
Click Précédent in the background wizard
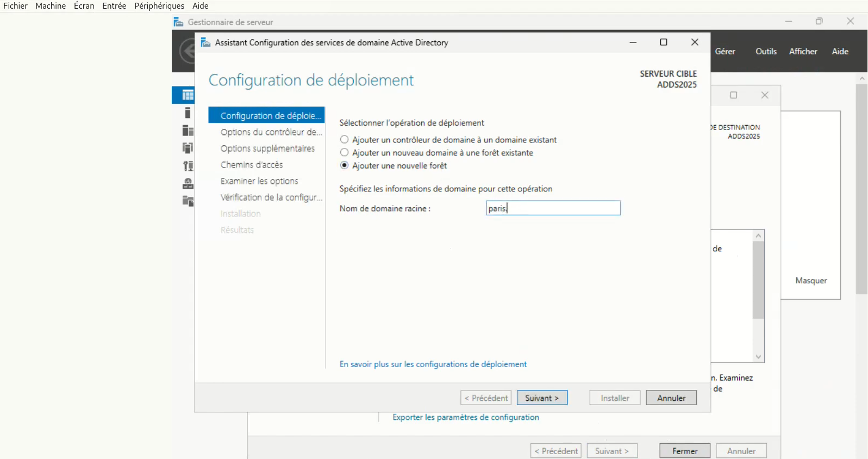point(556,451)
